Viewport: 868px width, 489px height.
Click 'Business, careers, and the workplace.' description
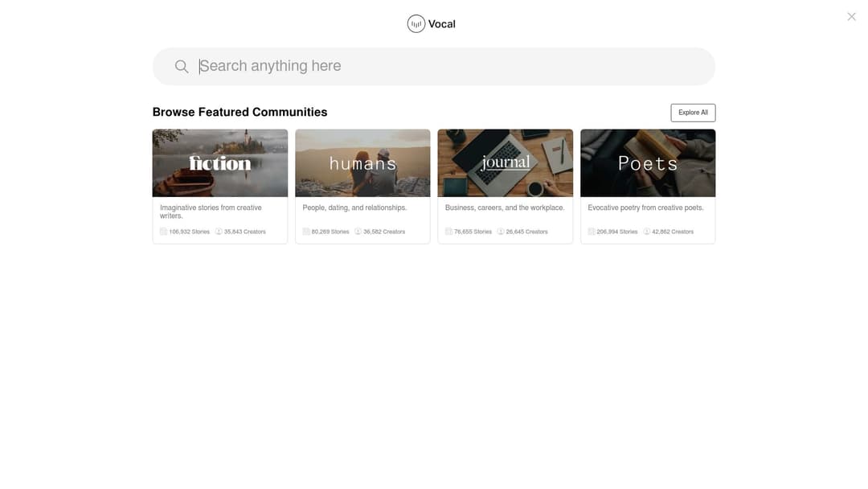505,208
